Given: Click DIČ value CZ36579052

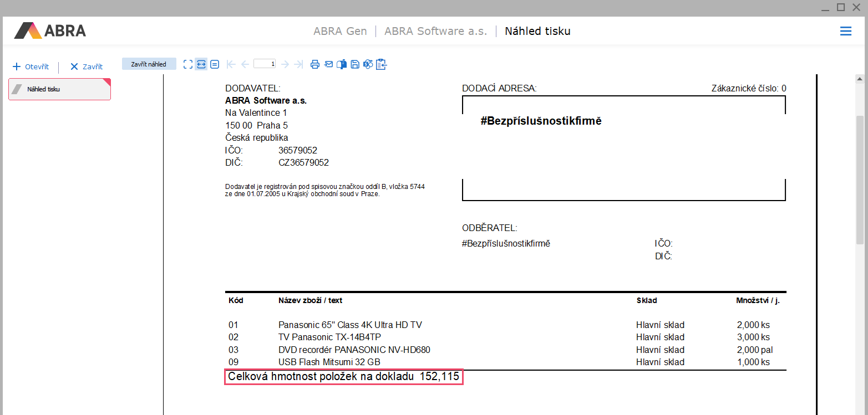Looking at the screenshot, I should 303,162.
